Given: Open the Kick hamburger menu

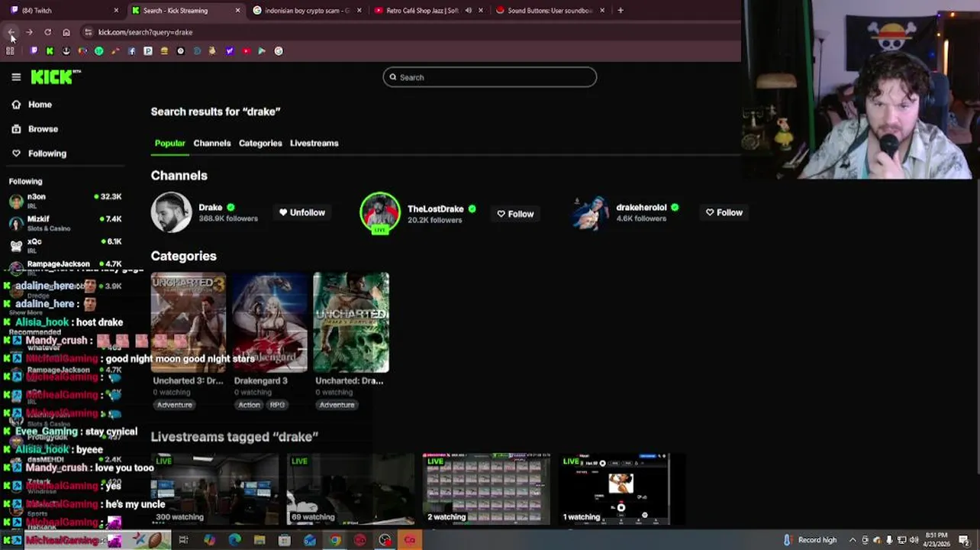Looking at the screenshot, I should (x=16, y=77).
